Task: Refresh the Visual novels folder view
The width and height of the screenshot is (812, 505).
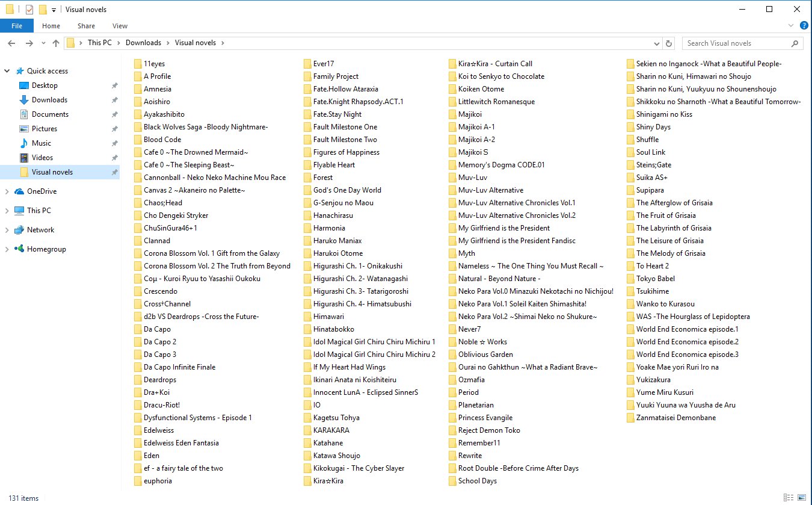Action: [669, 43]
